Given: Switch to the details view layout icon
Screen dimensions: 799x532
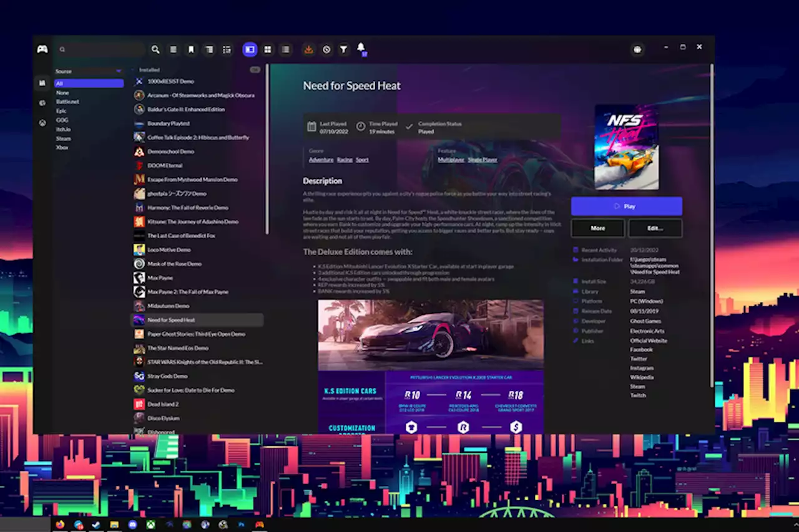Looking at the screenshot, I should pyautogui.click(x=250, y=49).
